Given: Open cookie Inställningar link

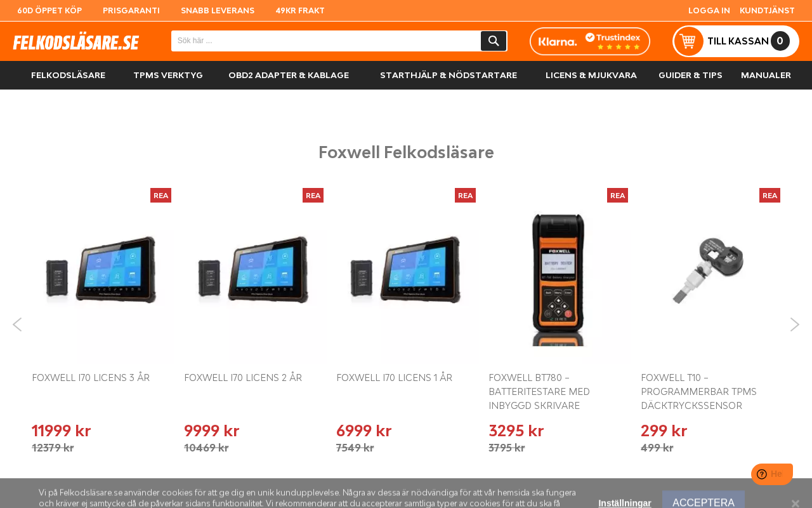Looking at the screenshot, I should (x=625, y=503).
